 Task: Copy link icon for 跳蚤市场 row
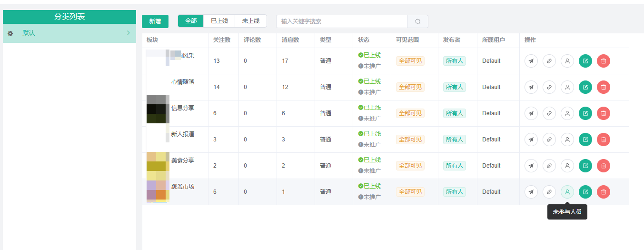[x=549, y=192]
